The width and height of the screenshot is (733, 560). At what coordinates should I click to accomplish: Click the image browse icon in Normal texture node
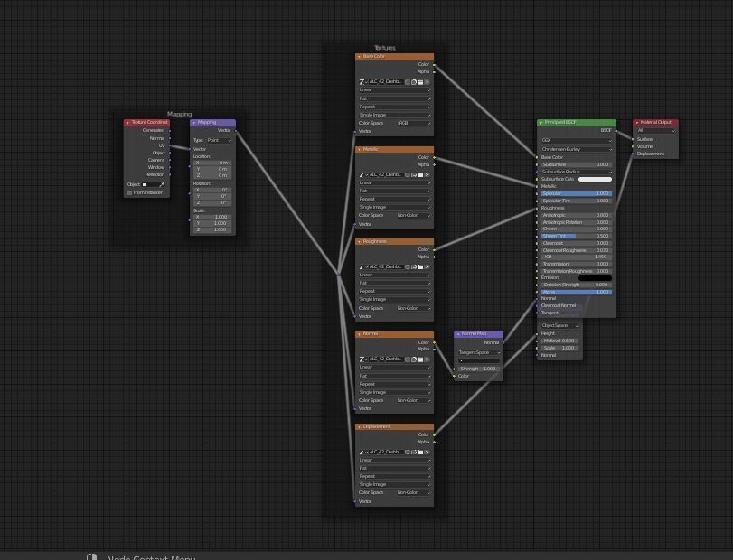click(x=362, y=359)
